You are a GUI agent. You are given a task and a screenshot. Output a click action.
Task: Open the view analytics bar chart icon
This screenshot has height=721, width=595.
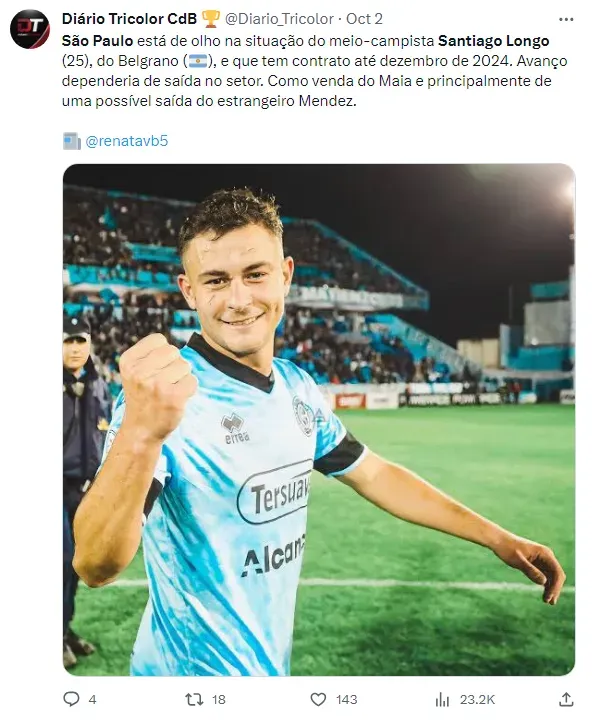pos(442,699)
